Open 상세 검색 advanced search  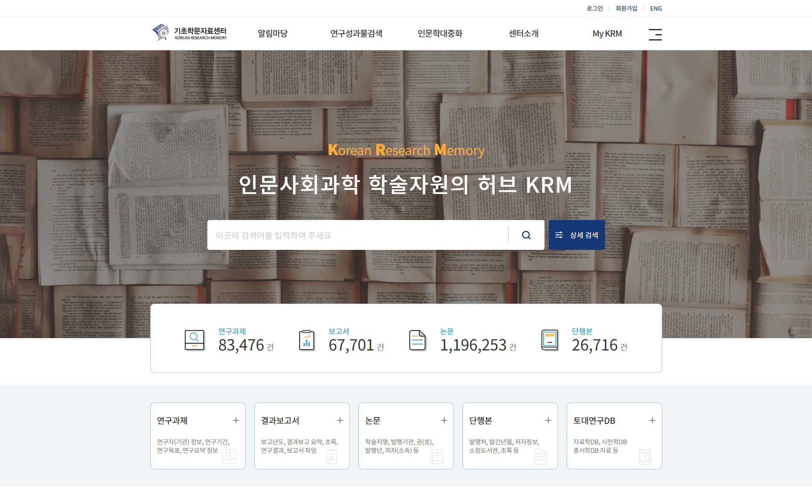tap(576, 235)
